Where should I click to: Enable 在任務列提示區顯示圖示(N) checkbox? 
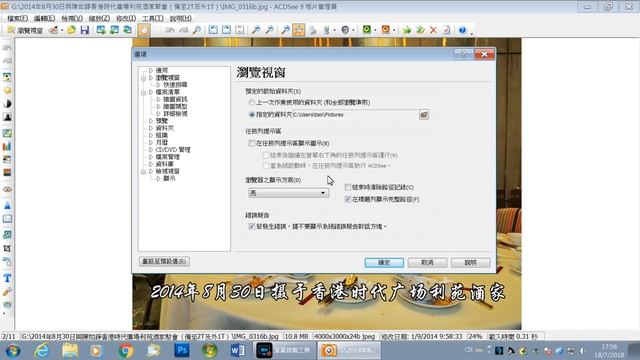pos(252,143)
